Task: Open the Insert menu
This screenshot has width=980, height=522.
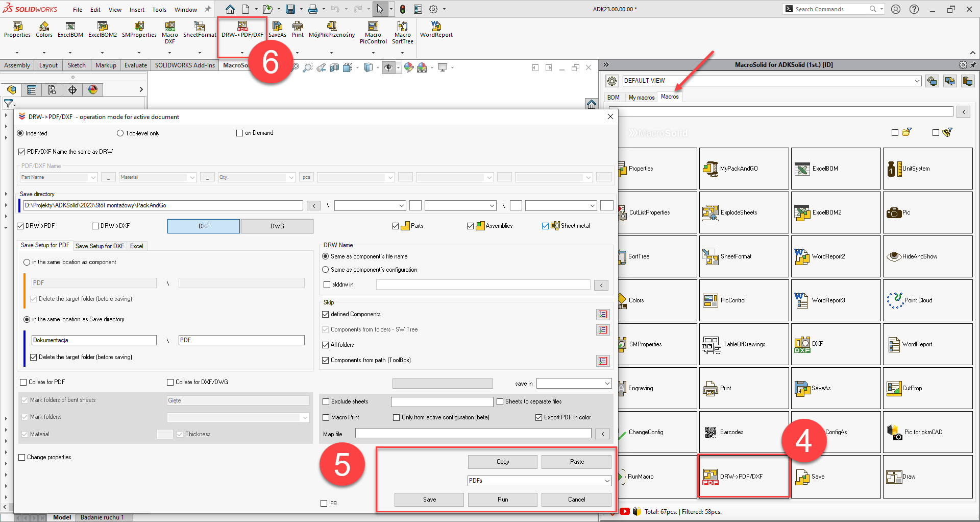Action: 137,10
